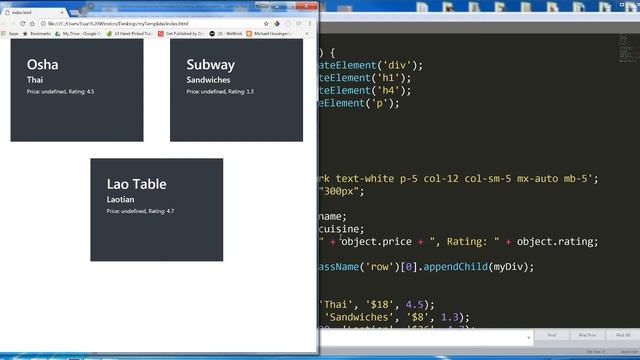The image size is (640, 360).
Task: Click the ateElement('div') code line
Action: [371, 65]
